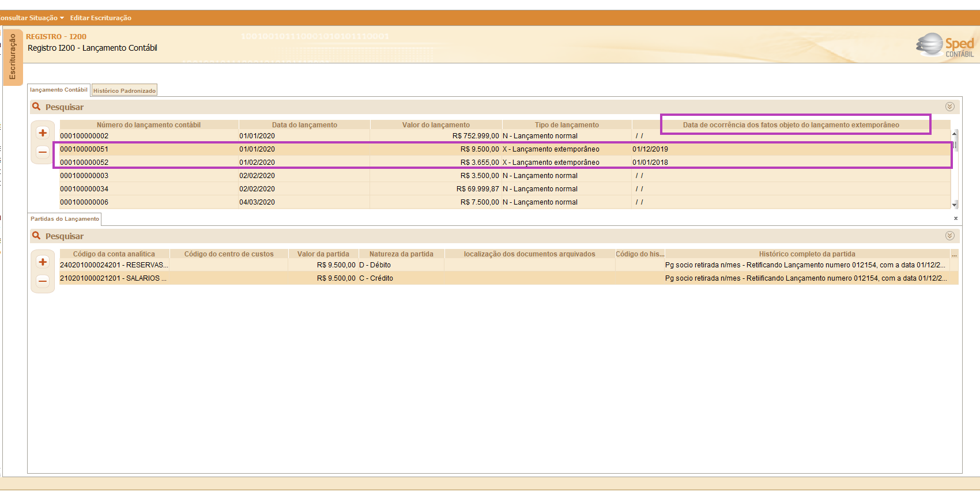Sort by Tipo de lançamento column header

point(567,125)
